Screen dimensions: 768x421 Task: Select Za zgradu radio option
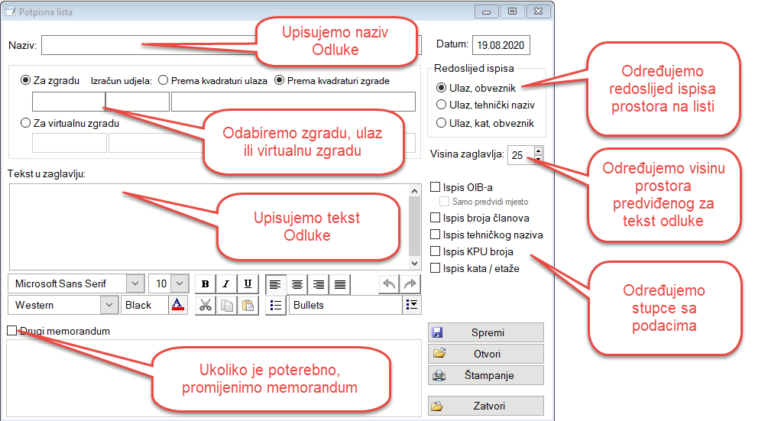[25, 80]
